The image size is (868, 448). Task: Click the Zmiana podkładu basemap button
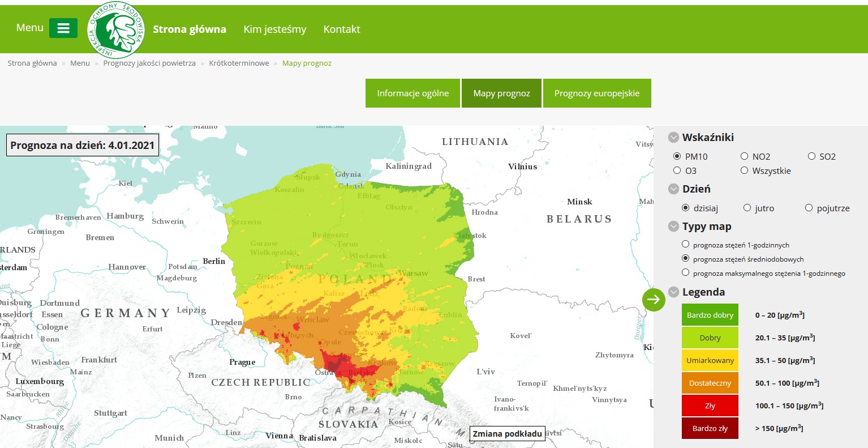[x=508, y=434]
